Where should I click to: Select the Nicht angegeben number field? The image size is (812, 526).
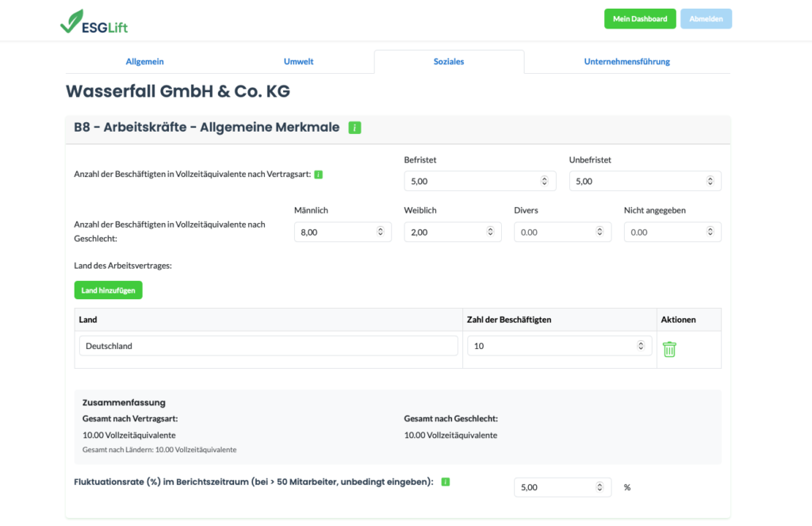pyautogui.click(x=666, y=232)
